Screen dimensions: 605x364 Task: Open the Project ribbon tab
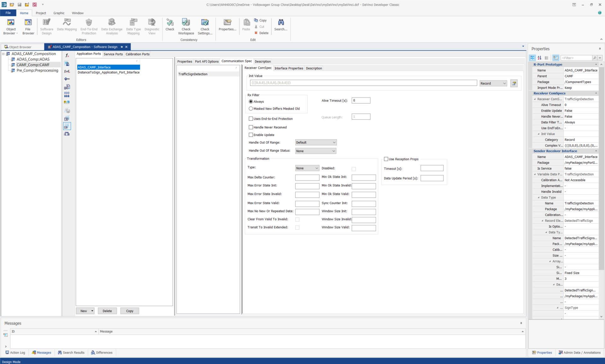[x=41, y=13]
